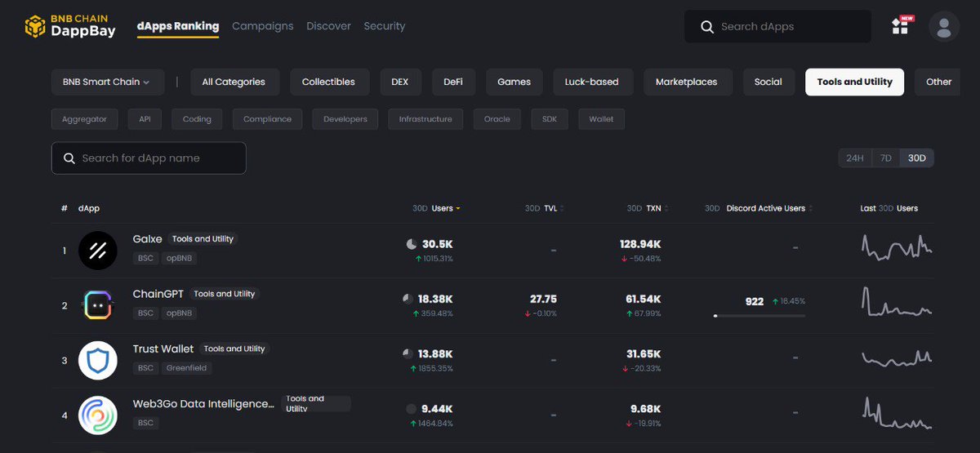Switch time range to 24H

click(x=854, y=158)
